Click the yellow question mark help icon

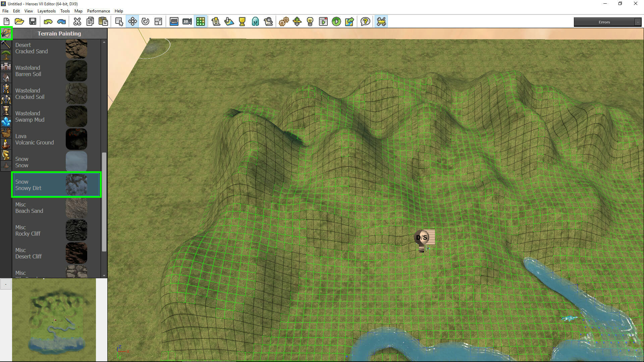point(365,22)
